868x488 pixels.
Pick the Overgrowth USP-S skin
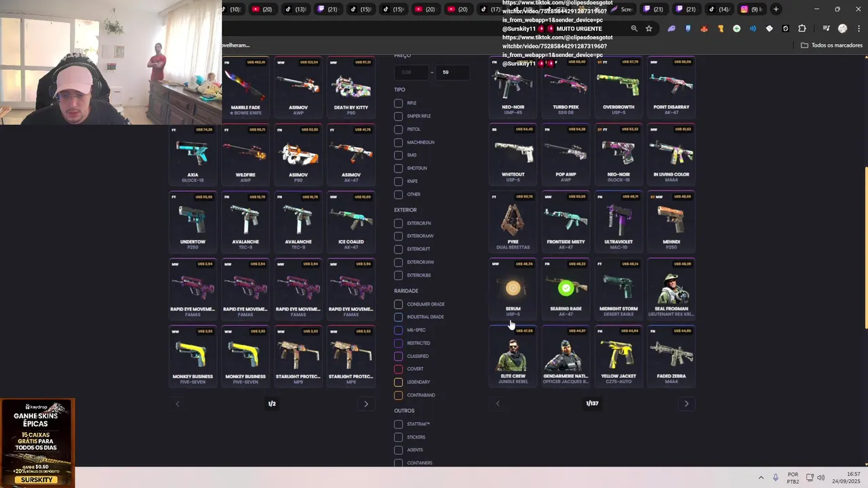click(x=618, y=86)
